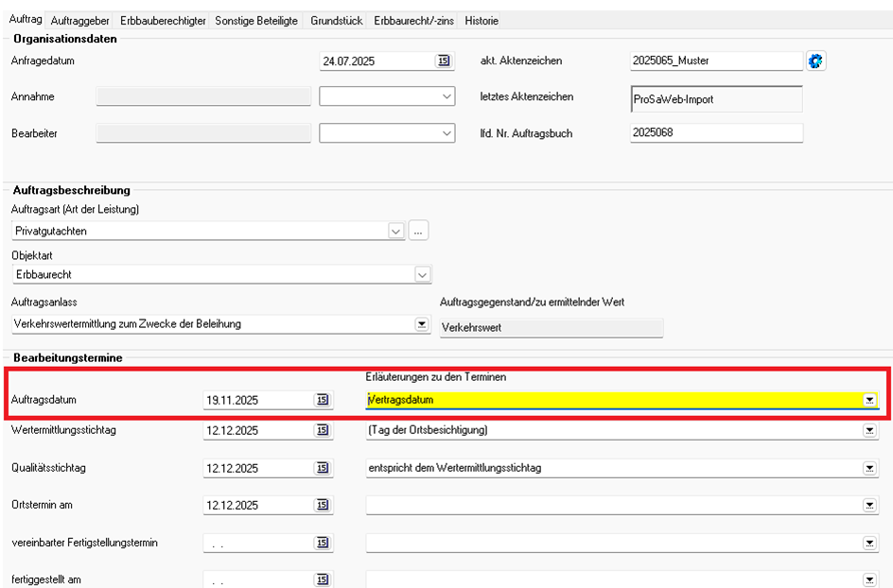Open calendar picker for Qualitätsstichtag

tap(323, 468)
